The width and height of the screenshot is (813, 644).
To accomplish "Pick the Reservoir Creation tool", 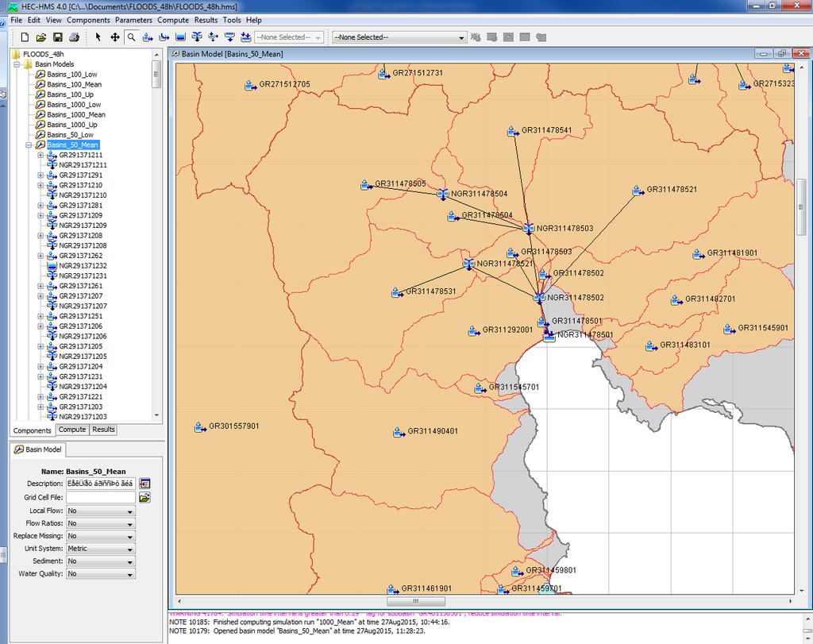I will coord(180,37).
